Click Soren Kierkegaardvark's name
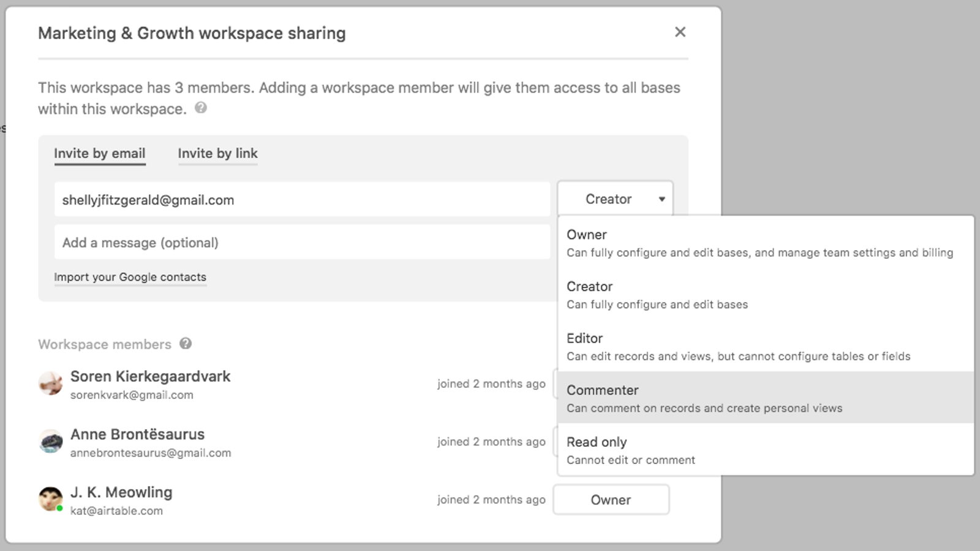Viewport: 980px width, 551px height. [150, 376]
